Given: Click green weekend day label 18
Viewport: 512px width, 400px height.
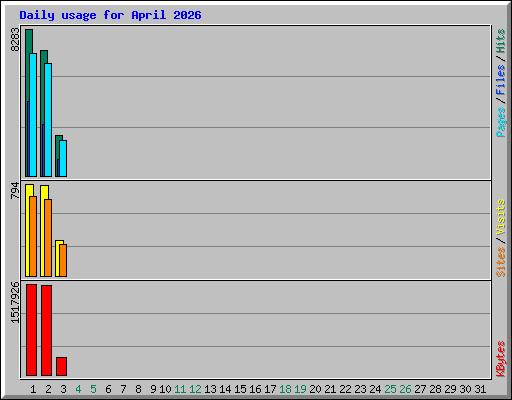Looking at the screenshot, I should (x=285, y=389).
